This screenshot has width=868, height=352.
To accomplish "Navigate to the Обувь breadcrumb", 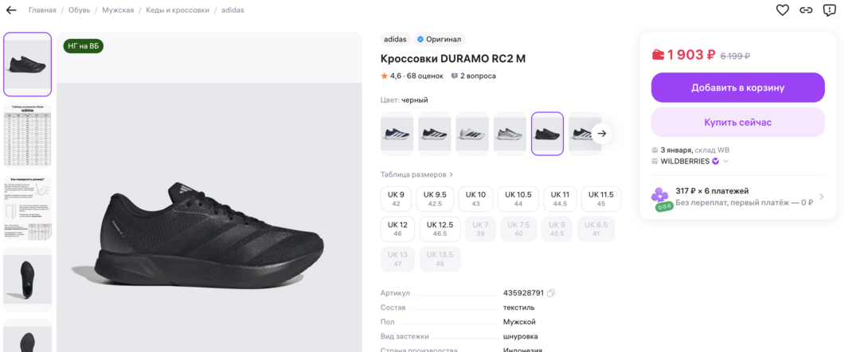I will click(79, 10).
